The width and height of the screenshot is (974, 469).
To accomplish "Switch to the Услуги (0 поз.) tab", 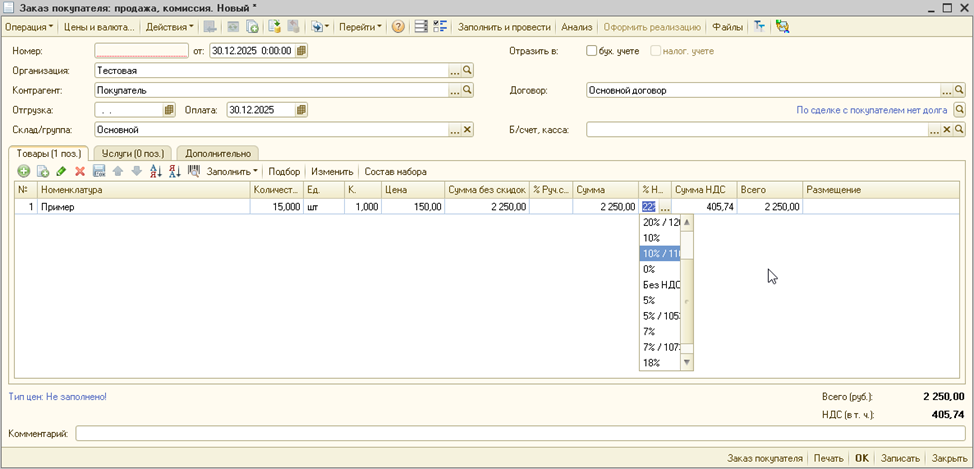I will pyautogui.click(x=132, y=153).
